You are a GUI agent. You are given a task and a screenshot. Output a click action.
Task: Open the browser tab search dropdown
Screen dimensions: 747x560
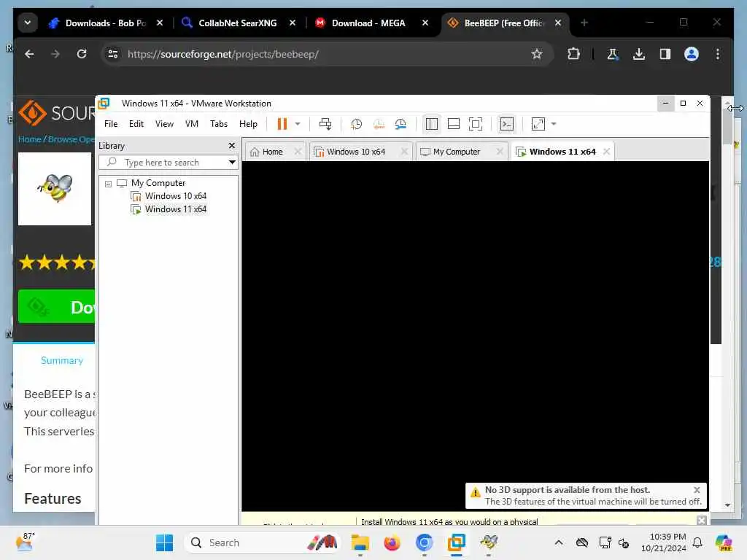point(28,23)
